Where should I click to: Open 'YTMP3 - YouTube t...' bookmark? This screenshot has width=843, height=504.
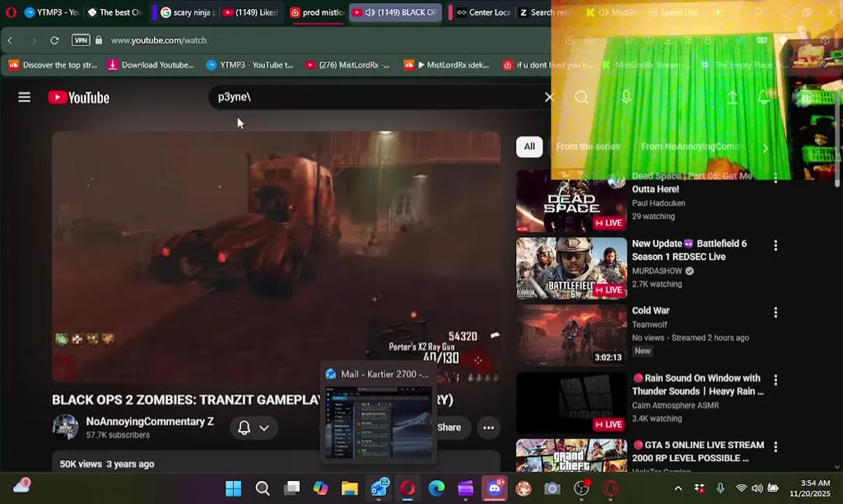click(x=250, y=65)
